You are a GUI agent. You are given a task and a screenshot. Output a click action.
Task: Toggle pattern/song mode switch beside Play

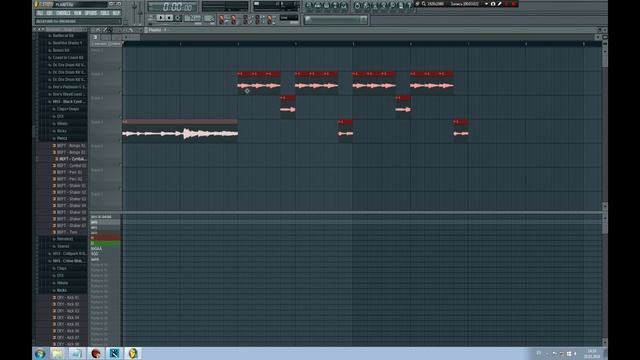(x=151, y=18)
